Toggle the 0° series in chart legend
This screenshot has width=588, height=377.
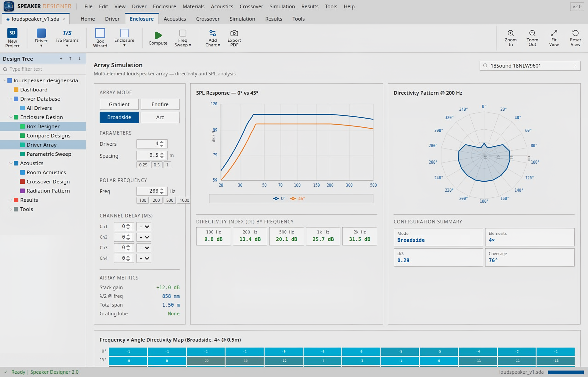[279, 199]
